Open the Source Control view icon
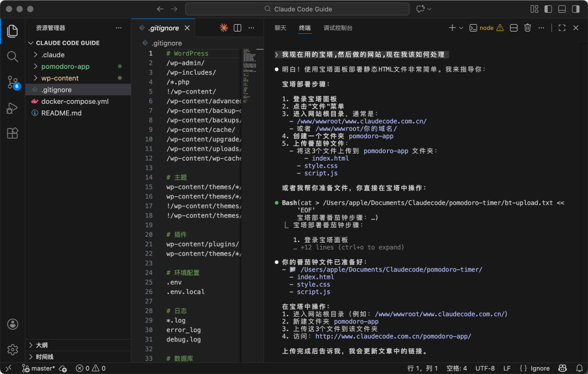The width and height of the screenshot is (588, 374). (x=13, y=82)
